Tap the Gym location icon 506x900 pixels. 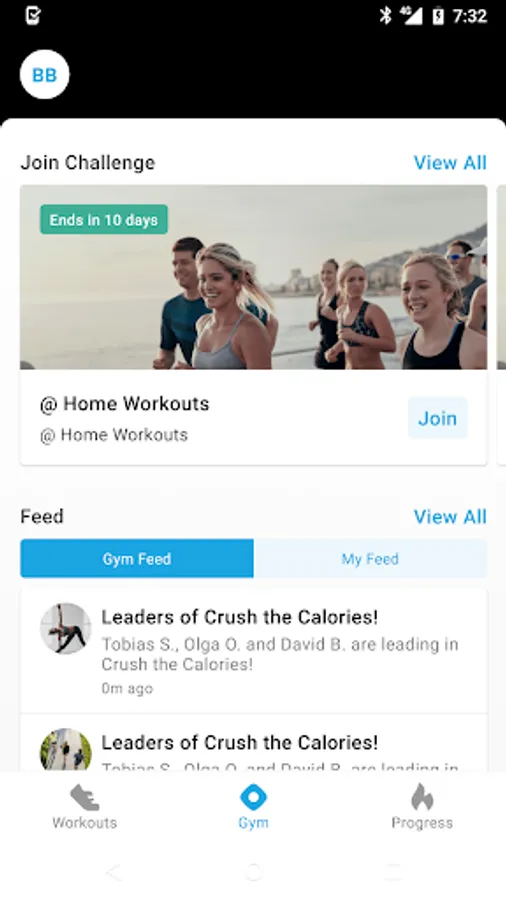pos(253,797)
